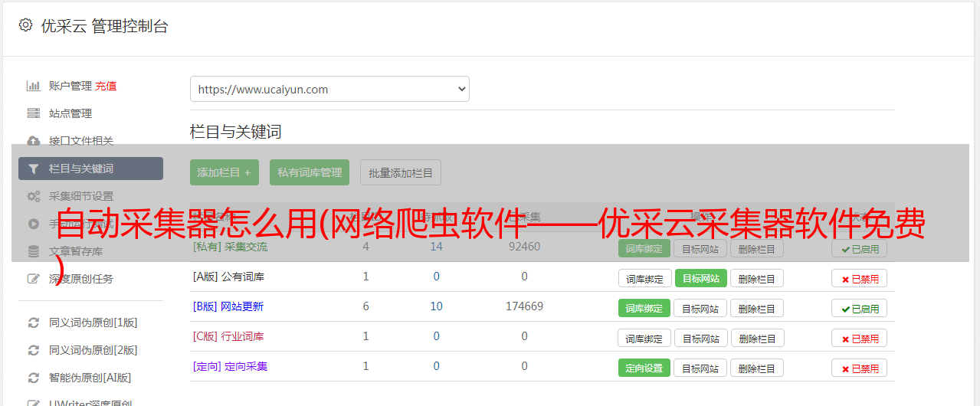Image resolution: width=980 pixels, height=406 pixels.
Task: Toggle 已禁用 status for 行业词库
Action: (x=859, y=338)
